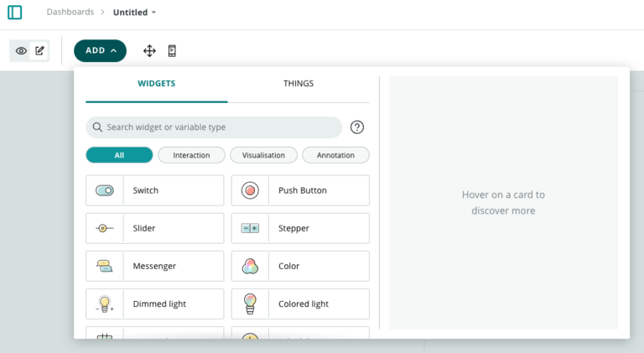The height and width of the screenshot is (353, 644).
Task: Choose the Slider widget card
Action: click(x=155, y=228)
